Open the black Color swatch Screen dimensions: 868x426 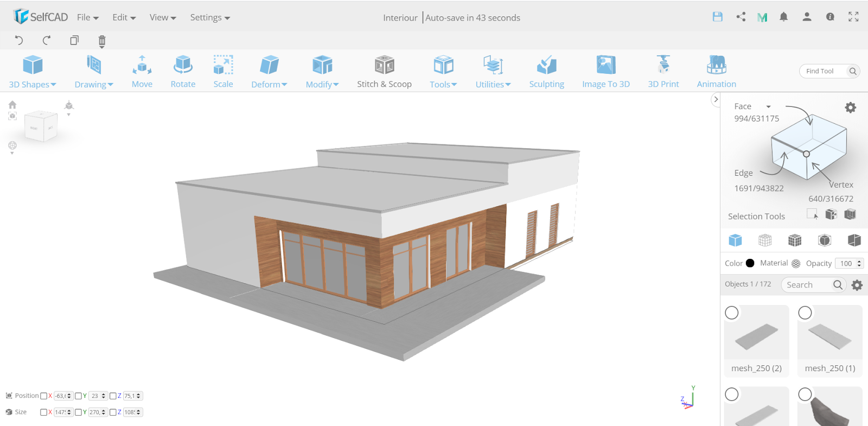(750, 263)
